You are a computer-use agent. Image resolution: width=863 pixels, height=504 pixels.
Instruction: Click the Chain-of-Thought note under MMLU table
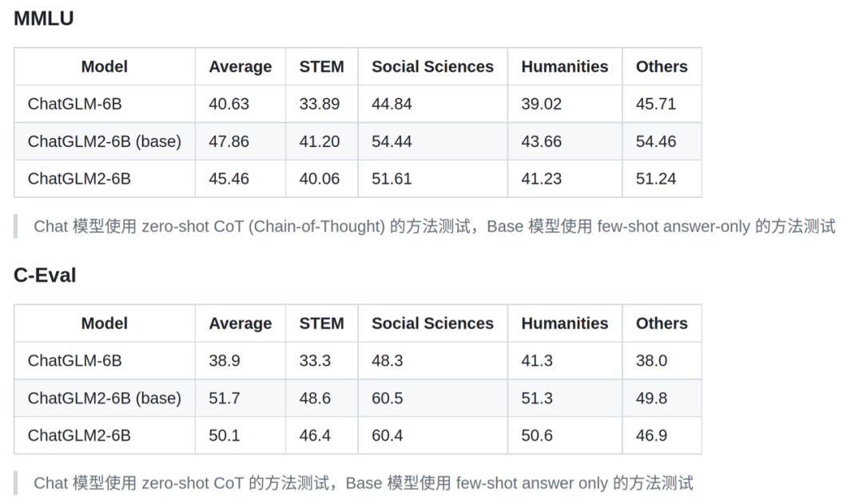(x=435, y=227)
